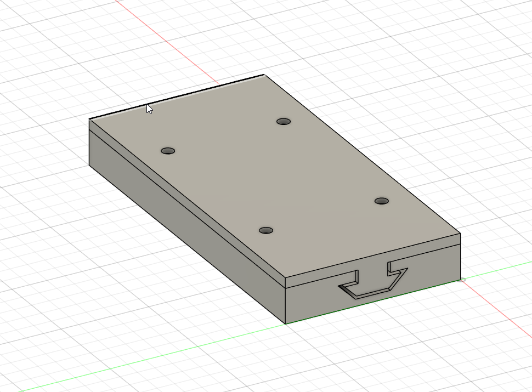Select the leftmost hole on the top face
Image resolution: width=532 pixels, height=392 pixels.
(x=168, y=151)
